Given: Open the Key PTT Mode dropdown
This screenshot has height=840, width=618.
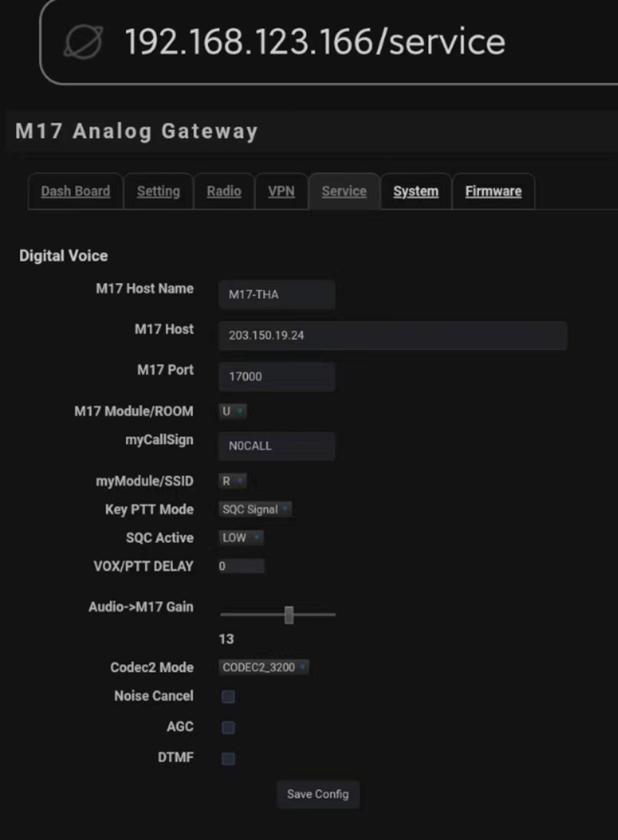Looking at the screenshot, I should pyautogui.click(x=255, y=510).
